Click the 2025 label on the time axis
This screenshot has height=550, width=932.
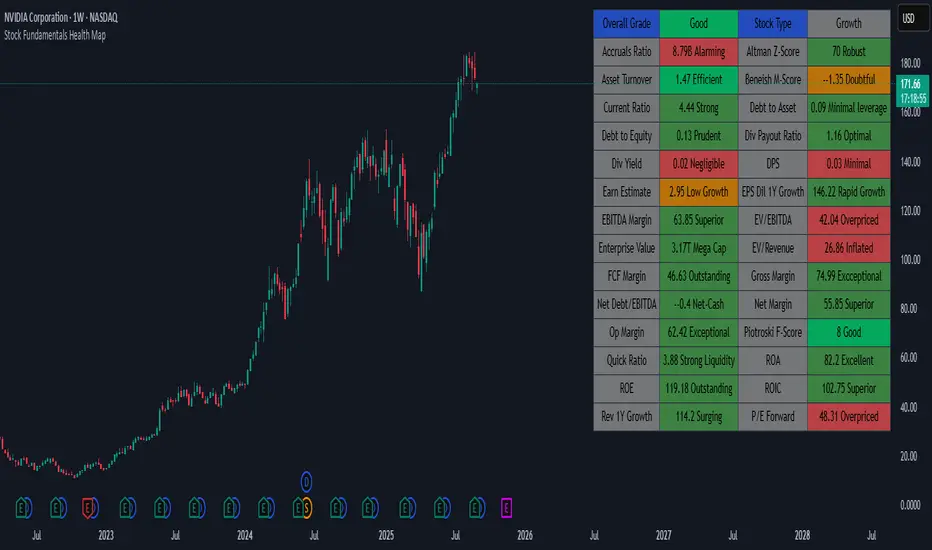coord(386,535)
